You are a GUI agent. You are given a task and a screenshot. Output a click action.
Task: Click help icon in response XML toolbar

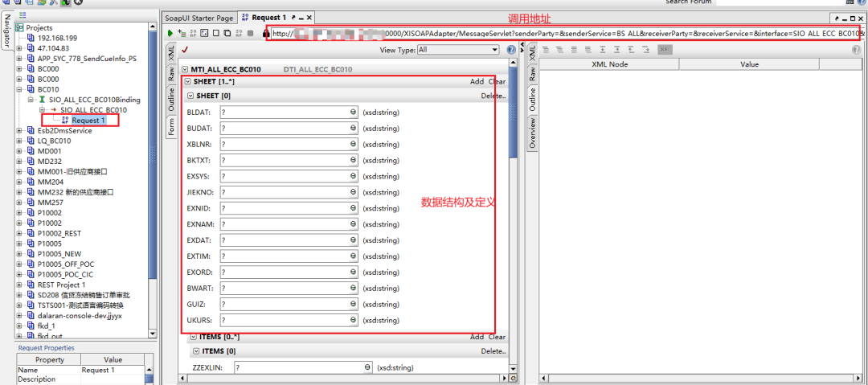pyautogui.click(x=858, y=49)
